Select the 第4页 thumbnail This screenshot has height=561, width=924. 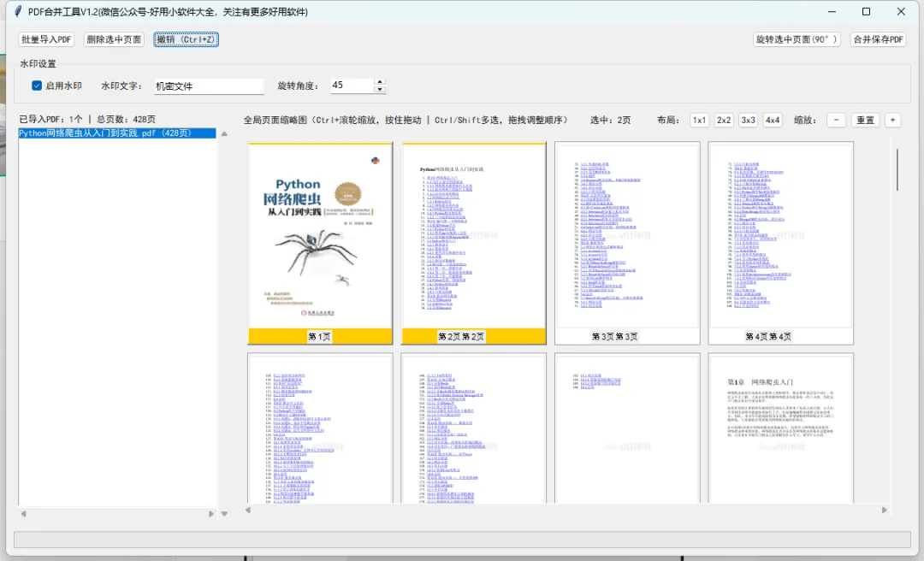tap(781, 243)
